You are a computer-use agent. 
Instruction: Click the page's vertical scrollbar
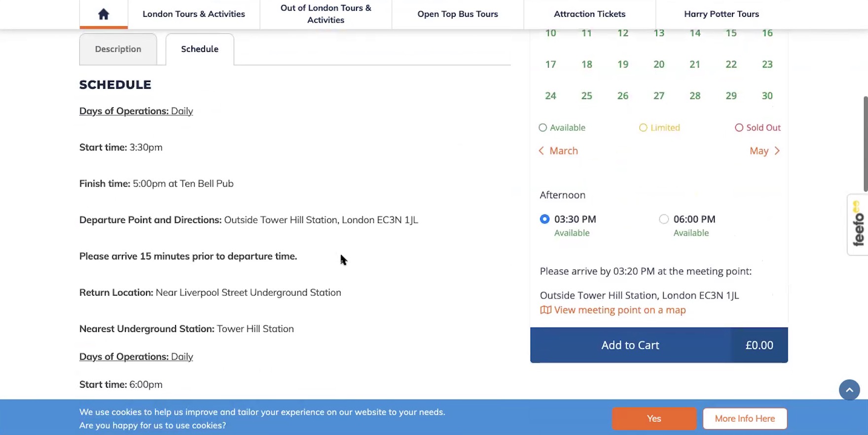[x=865, y=143]
